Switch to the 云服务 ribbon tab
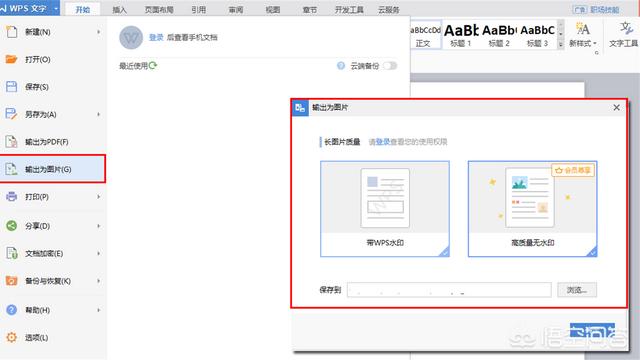Image resolution: width=640 pixels, height=360 pixels. click(x=389, y=9)
